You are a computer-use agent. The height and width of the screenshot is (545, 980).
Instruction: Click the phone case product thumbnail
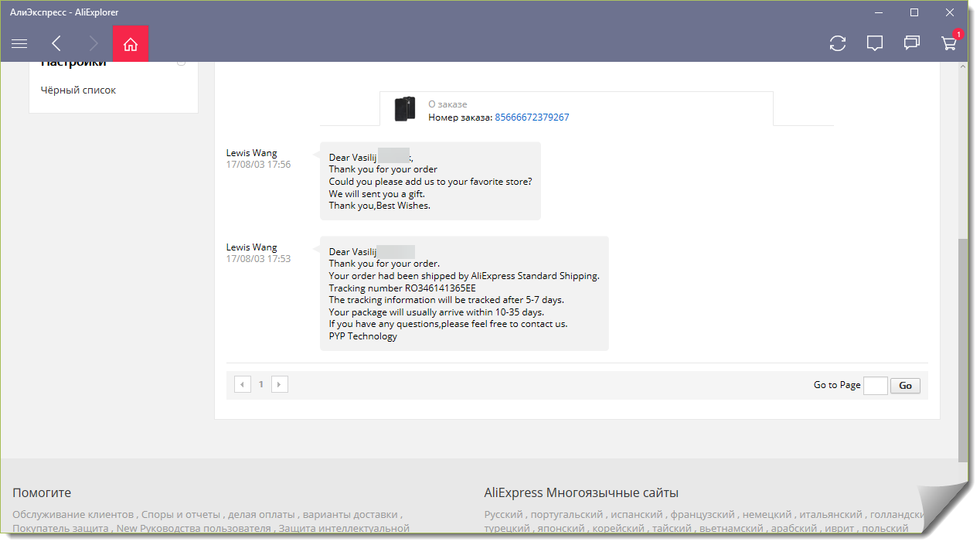pyautogui.click(x=404, y=109)
